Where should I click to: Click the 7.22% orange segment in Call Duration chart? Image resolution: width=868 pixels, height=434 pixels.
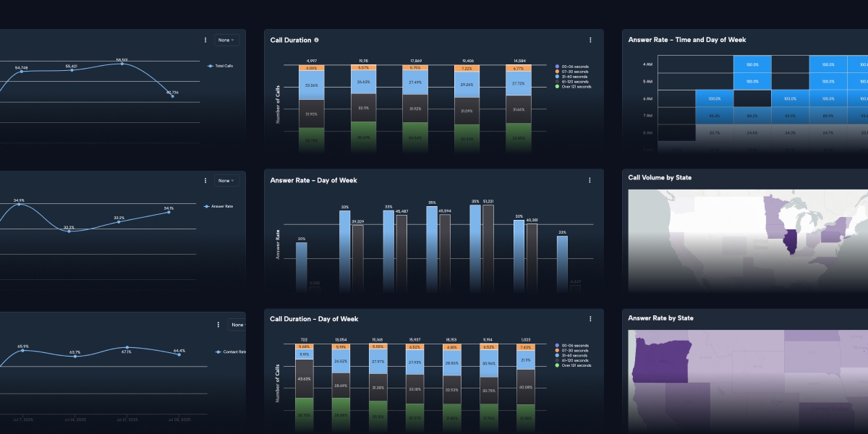point(467,69)
